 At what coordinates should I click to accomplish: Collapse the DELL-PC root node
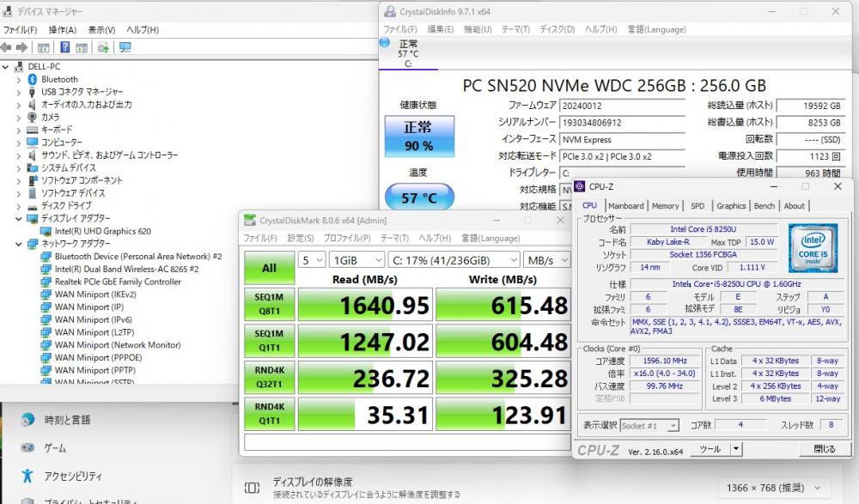coord(5,67)
